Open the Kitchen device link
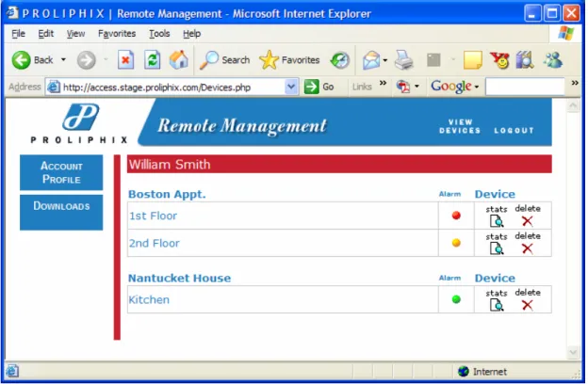This screenshot has width=588, height=384. point(149,299)
